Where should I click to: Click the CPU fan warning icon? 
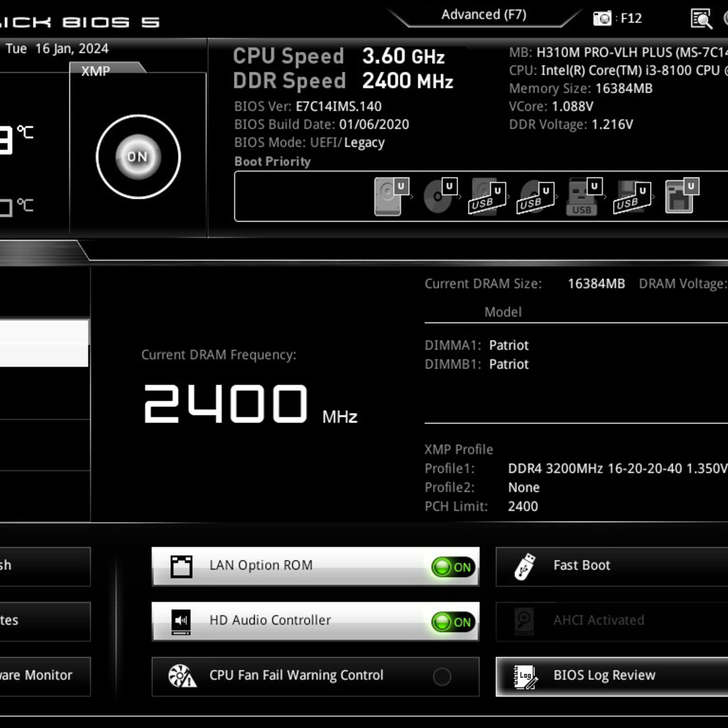pyautogui.click(x=182, y=676)
